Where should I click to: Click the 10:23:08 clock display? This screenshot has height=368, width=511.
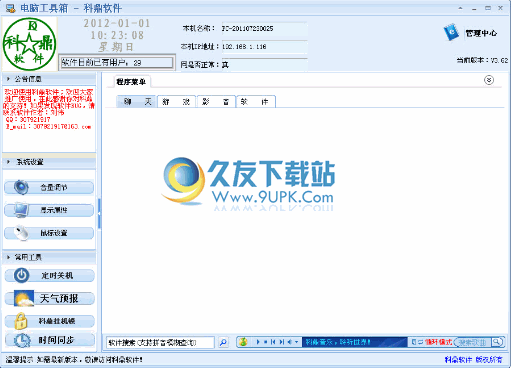pos(117,35)
